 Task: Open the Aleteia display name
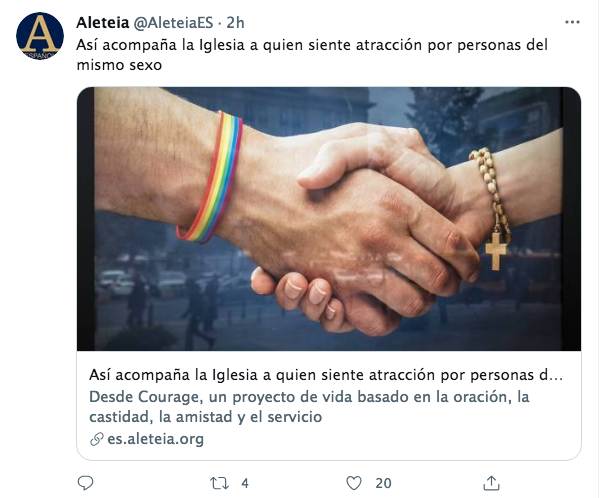click(x=103, y=23)
